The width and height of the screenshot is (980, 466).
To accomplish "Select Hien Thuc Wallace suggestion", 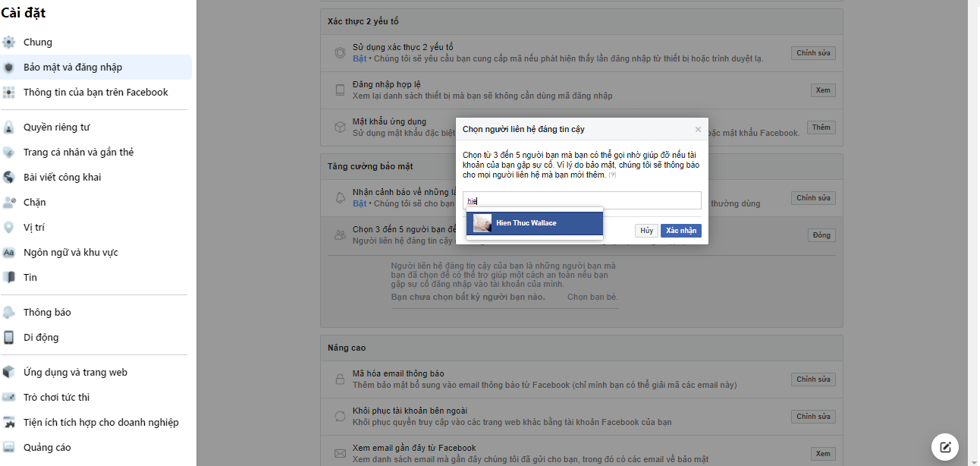I will pos(535,223).
